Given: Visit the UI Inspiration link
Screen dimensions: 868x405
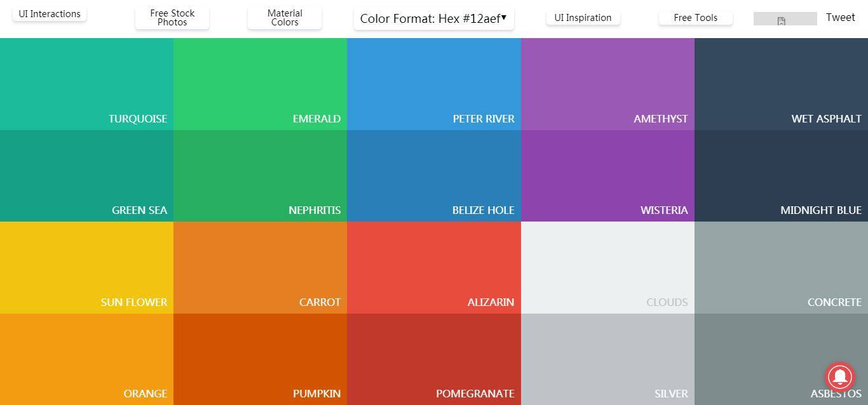Looking at the screenshot, I should [x=583, y=18].
